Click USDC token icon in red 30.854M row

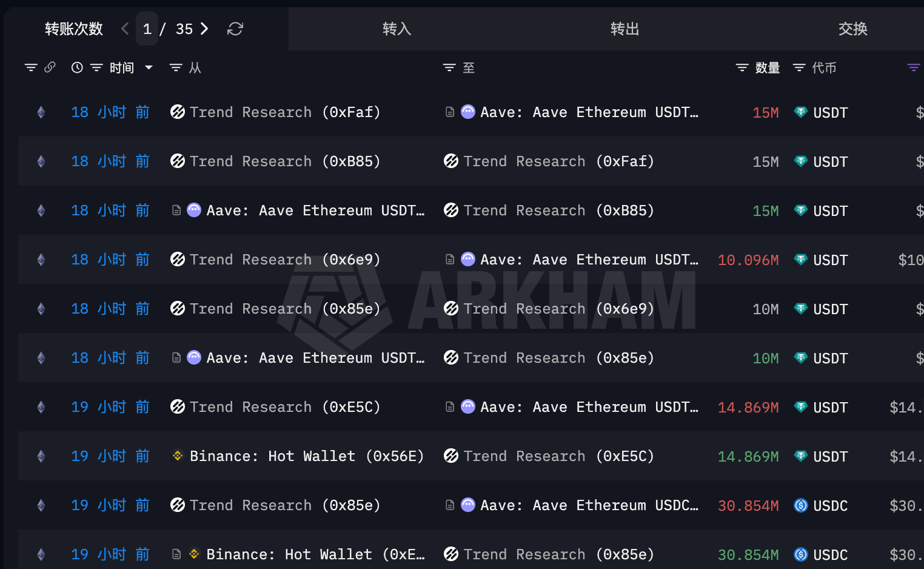pyautogui.click(x=801, y=505)
